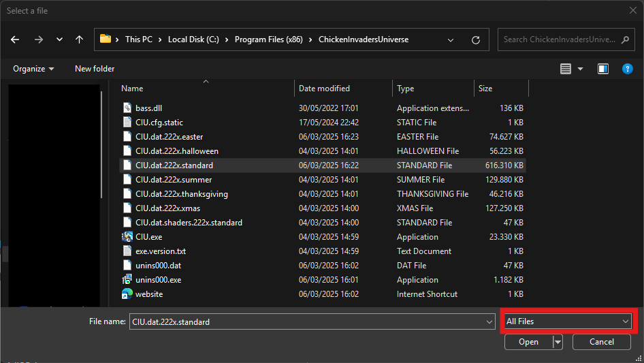Screen dimensions: 644x363
Task: Select the bass.dll file icon
Action: (x=127, y=108)
